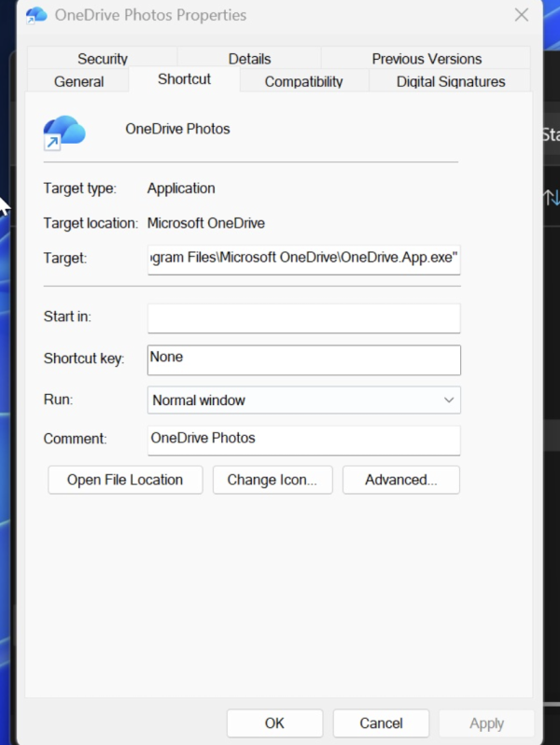
Task: Click the Comment field containing OneDrive Photos
Action: point(304,440)
